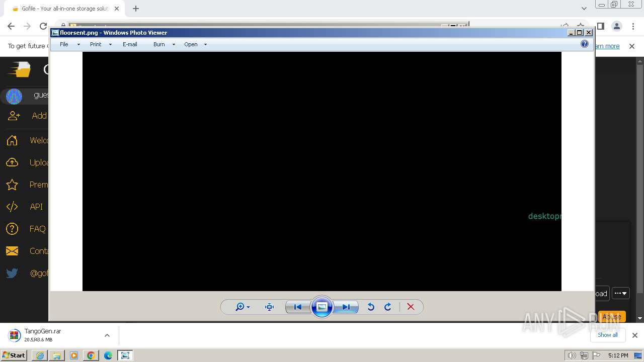Screen dimensions: 644x362
Task: Dismiss the Chrome info bar
Action: pyautogui.click(x=632, y=46)
